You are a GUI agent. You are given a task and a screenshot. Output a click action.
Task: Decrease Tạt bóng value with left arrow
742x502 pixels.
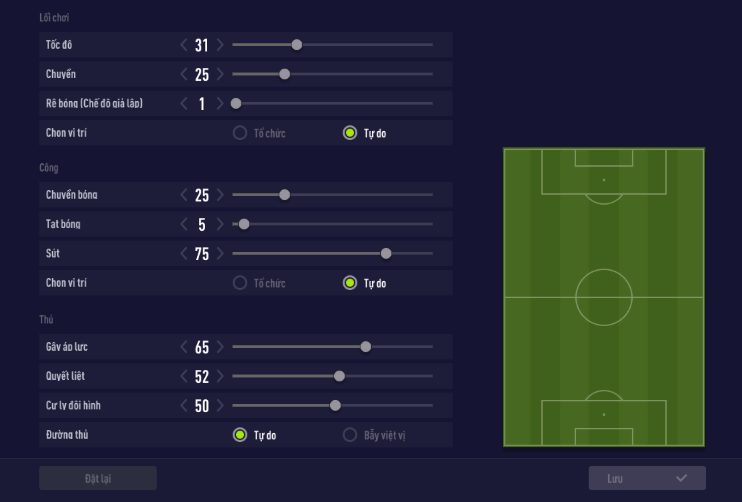[184, 225]
